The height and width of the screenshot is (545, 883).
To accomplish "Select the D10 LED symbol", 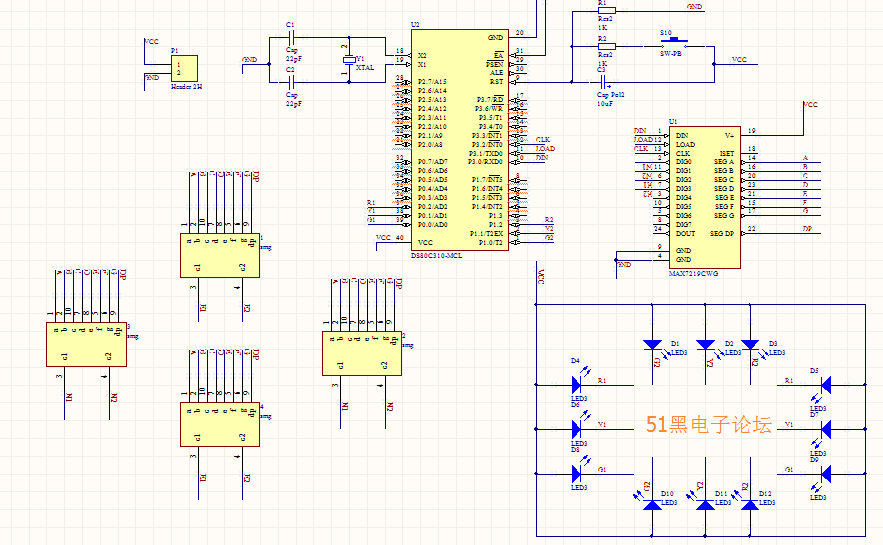I will pyautogui.click(x=653, y=504).
